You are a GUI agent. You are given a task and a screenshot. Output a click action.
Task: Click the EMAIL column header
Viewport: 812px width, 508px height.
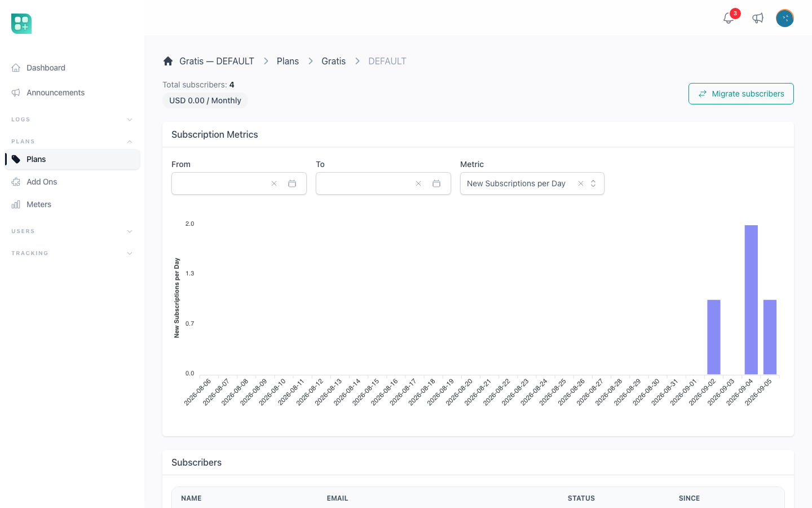click(337, 498)
